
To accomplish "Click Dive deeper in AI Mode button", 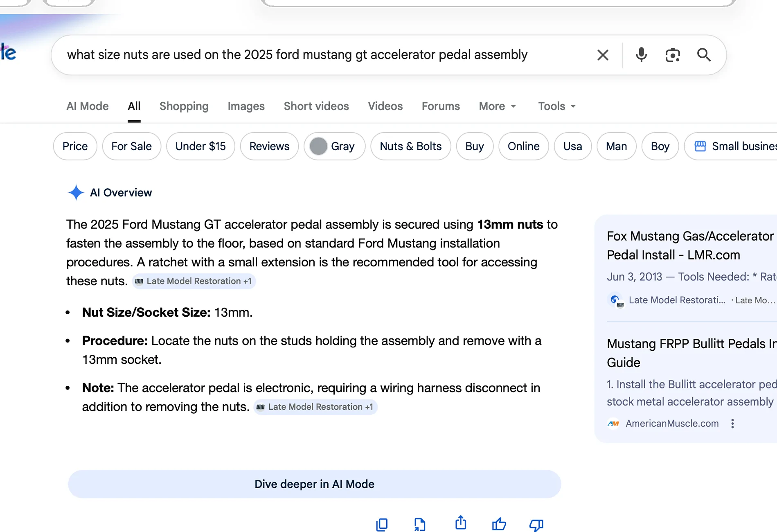I will coord(314,484).
